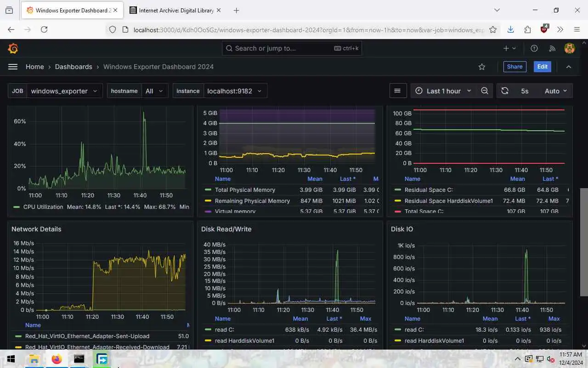Viewport: 588px width, 368px height.
Task: Star this dashboard as favorite
Action: coord(482,67)
